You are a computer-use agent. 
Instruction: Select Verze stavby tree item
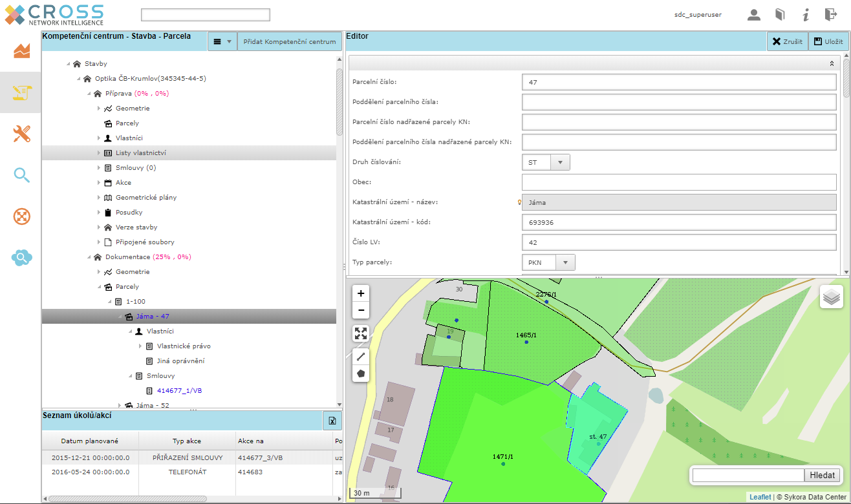pos(136,227)
